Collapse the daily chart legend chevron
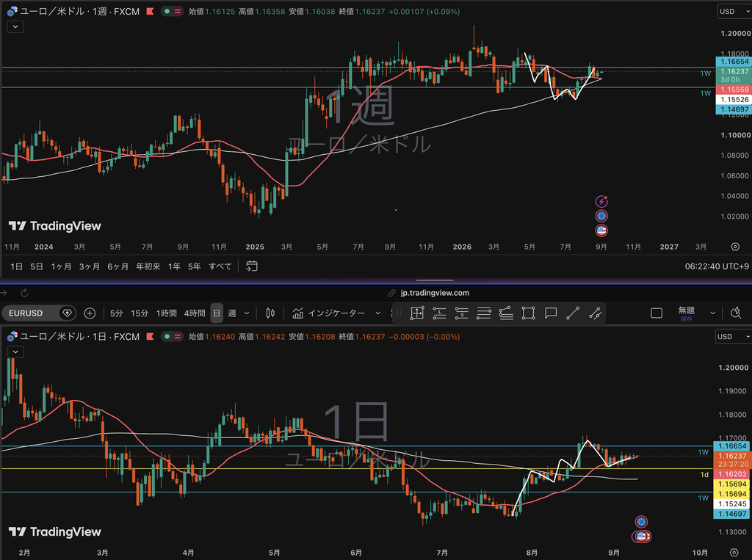 click(x=15, y=352)
